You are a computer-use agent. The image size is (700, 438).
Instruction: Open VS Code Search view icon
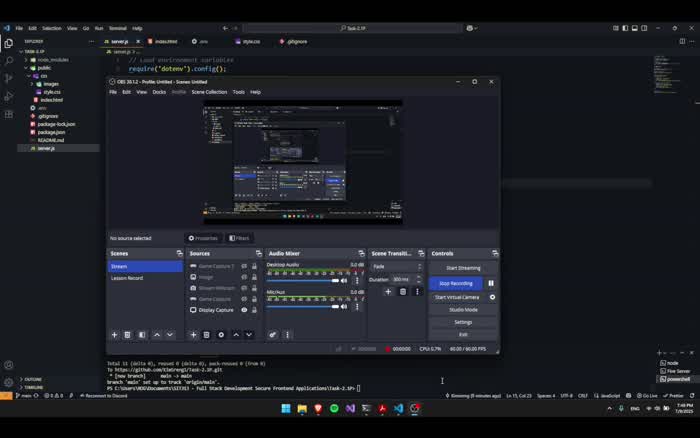8,60
